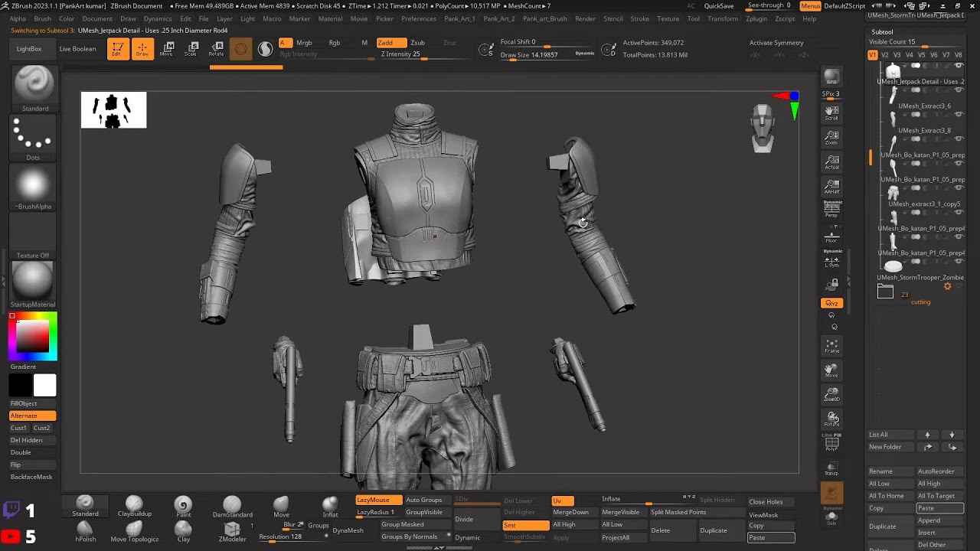Pick the hPolish brush
The image size is (980, 551).
85,531
